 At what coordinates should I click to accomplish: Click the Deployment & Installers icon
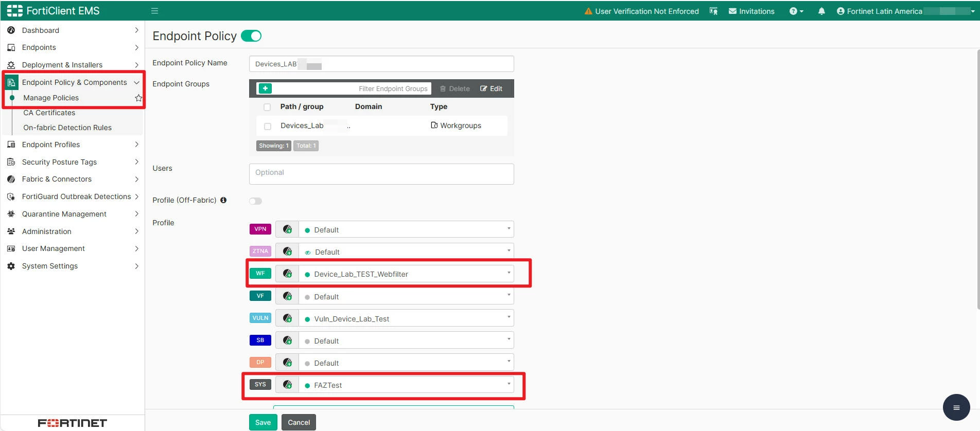point(11,65)
